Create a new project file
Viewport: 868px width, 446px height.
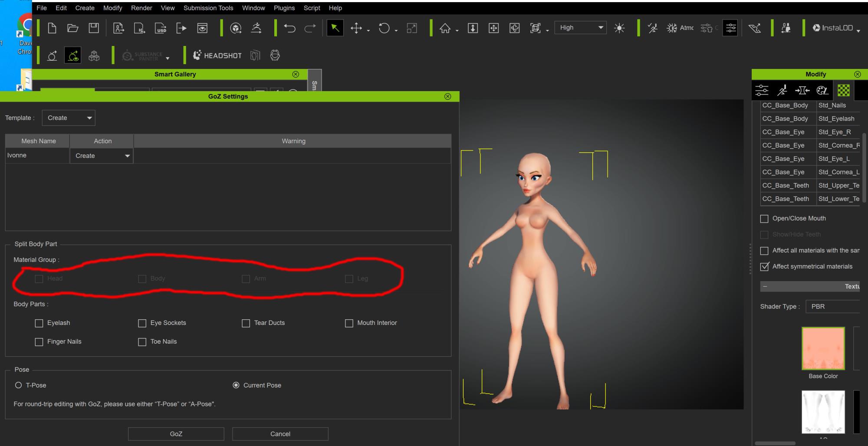point(52,28)
